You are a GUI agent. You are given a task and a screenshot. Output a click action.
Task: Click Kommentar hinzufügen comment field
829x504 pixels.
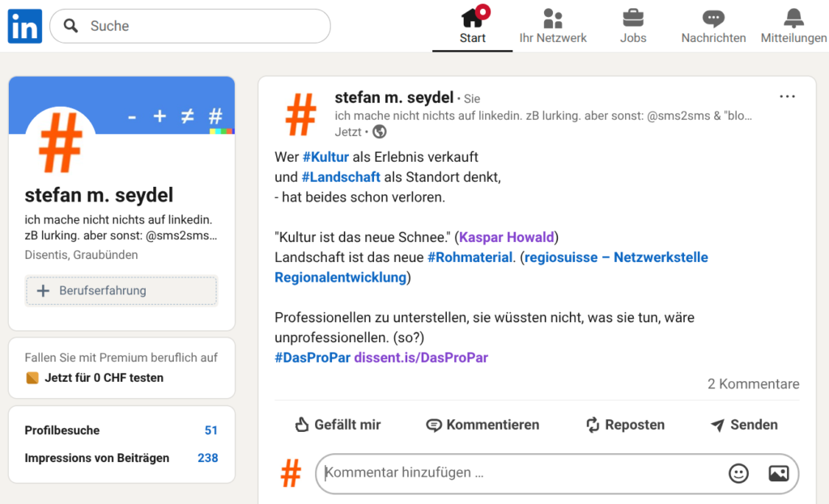(x=518, y=473)
